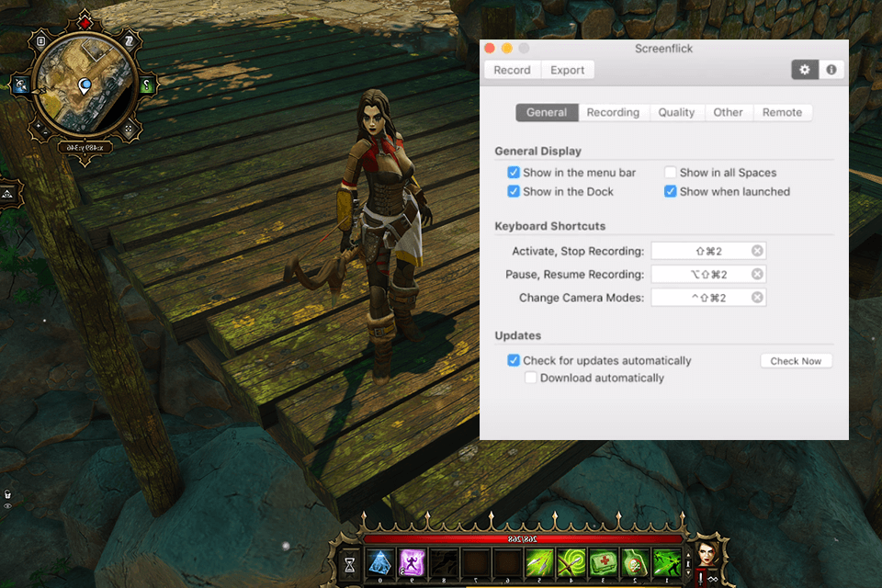
Task: Switch hotbar page with the down arrow
Action: click(x=688, y=572)
